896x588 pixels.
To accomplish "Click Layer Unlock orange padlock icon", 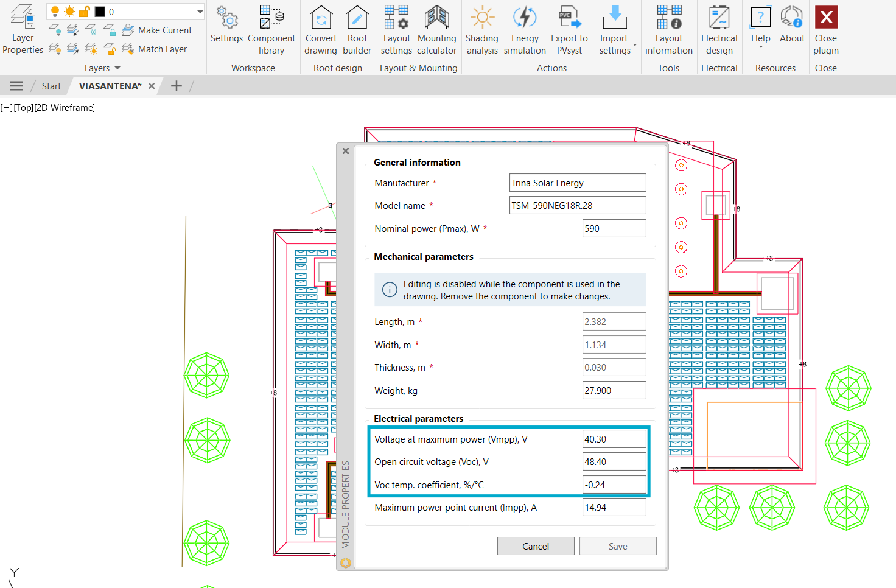I will pos(110,49).
